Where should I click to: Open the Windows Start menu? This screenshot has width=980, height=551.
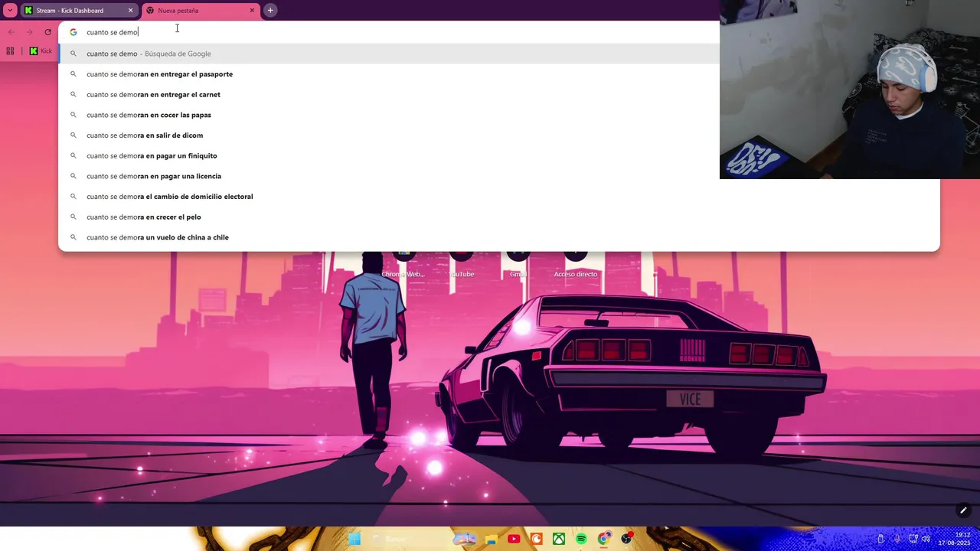click(354, 539)
